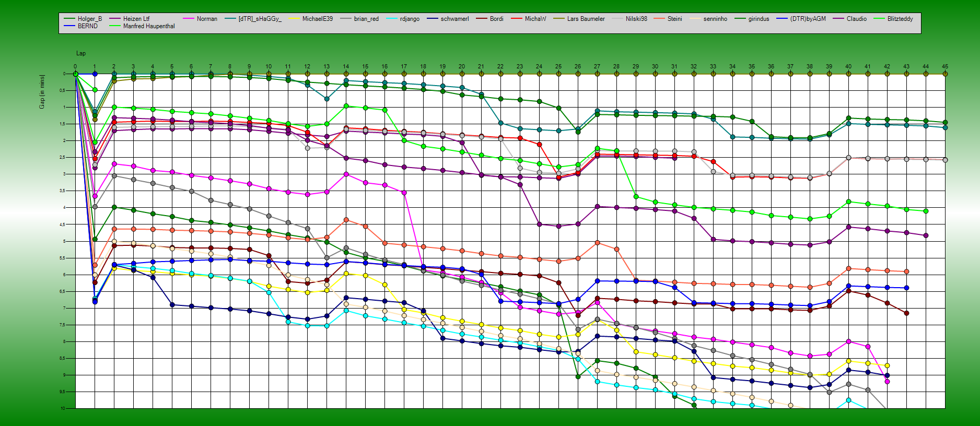Click Claudio's purple data point at lap 24
Screen dimensions: 980x426
[539, 224]
